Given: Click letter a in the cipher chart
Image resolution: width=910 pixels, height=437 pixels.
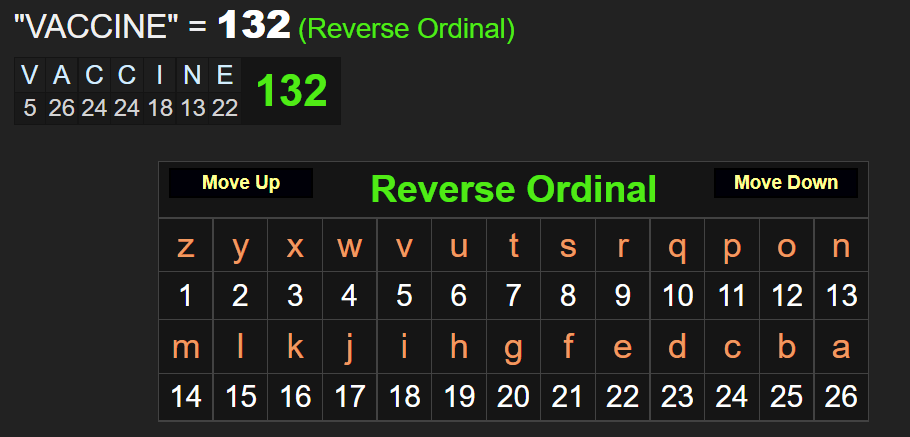Looking at the screenshot, I should click(x=841, y=347).
